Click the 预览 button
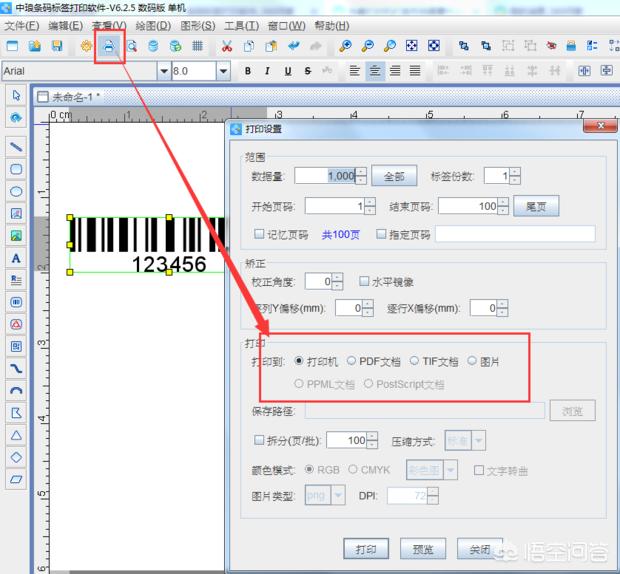The width and height of the screenshot is (620, 574). [423, 549]
